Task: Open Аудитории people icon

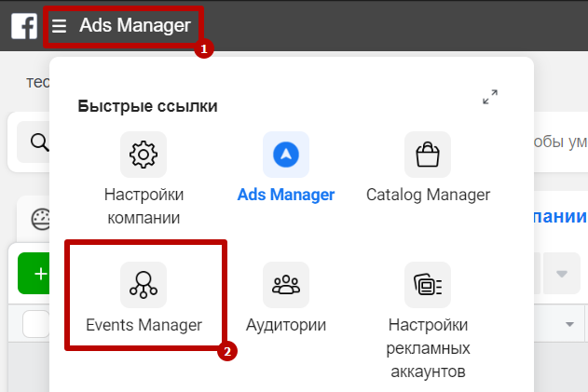Action: coord(286,285)
